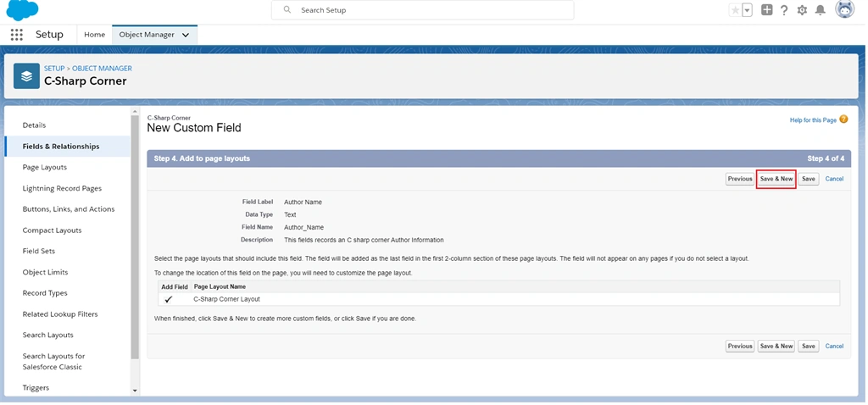Click the Add Field column header
The width and height of the screenshot is (868, 405).
point(175,286)
